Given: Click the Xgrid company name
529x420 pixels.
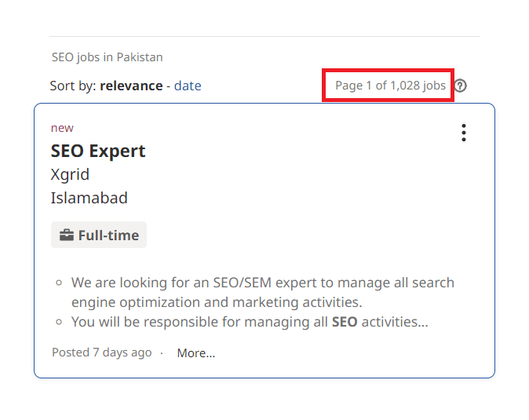Looking at the screenshot, I should (70, 175).
